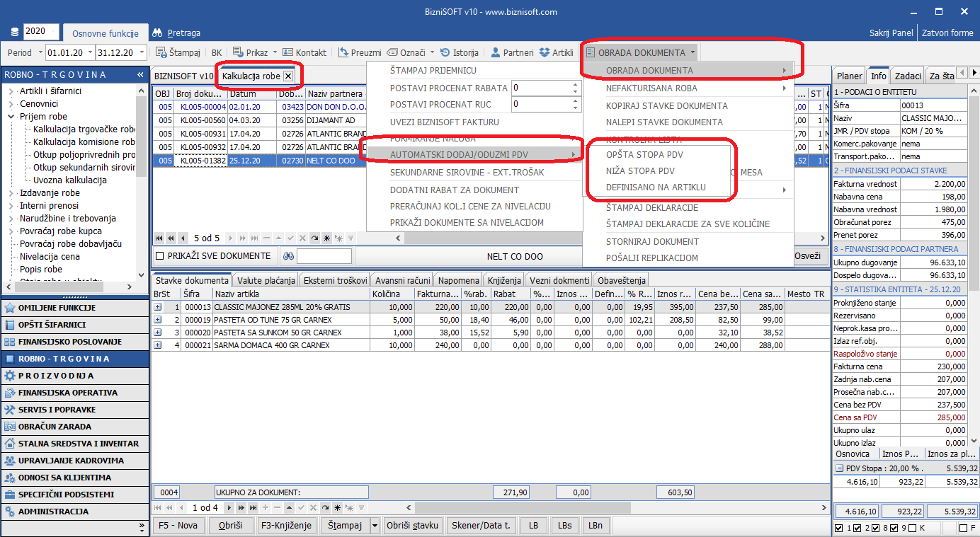Switch to Valute plaćanja tab
Image resolution: width=980 pixels, height=537 pixels.
tap(266, 281)
